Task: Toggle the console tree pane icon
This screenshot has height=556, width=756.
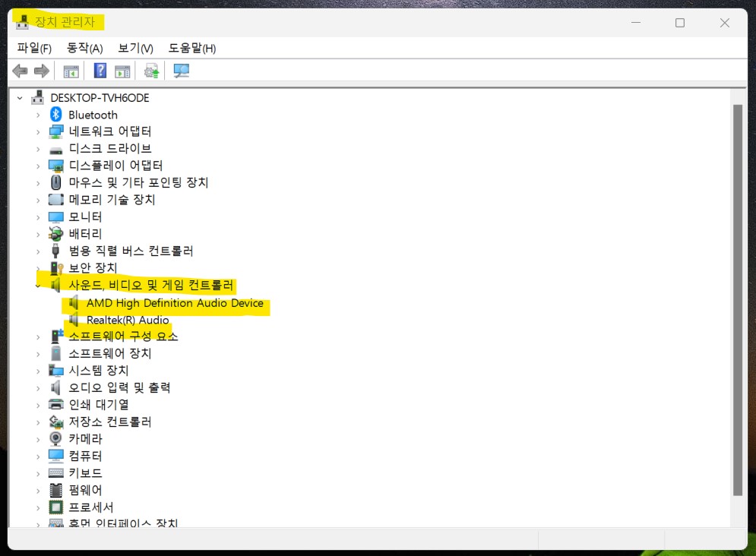Action: pyautogui.click(x=71, y=71)
